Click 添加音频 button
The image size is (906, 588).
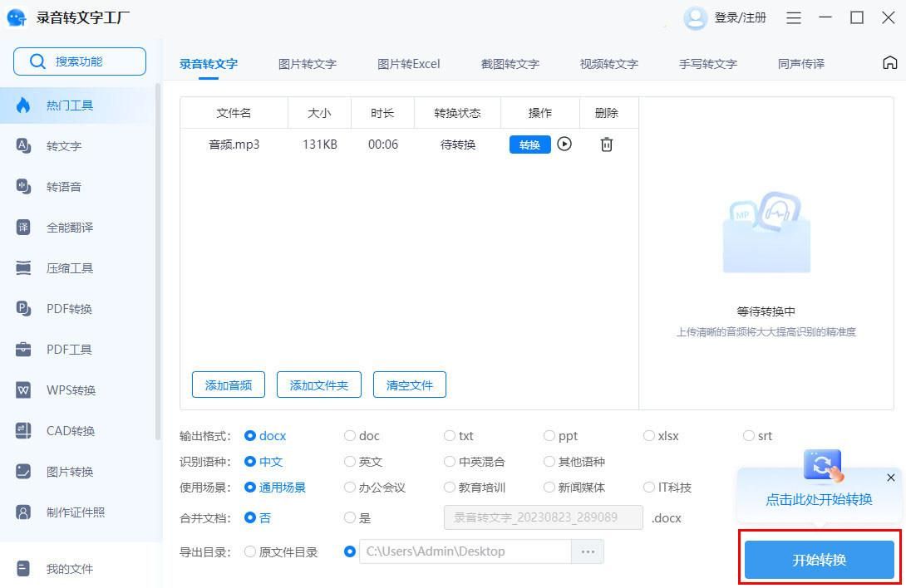[229, 385]
